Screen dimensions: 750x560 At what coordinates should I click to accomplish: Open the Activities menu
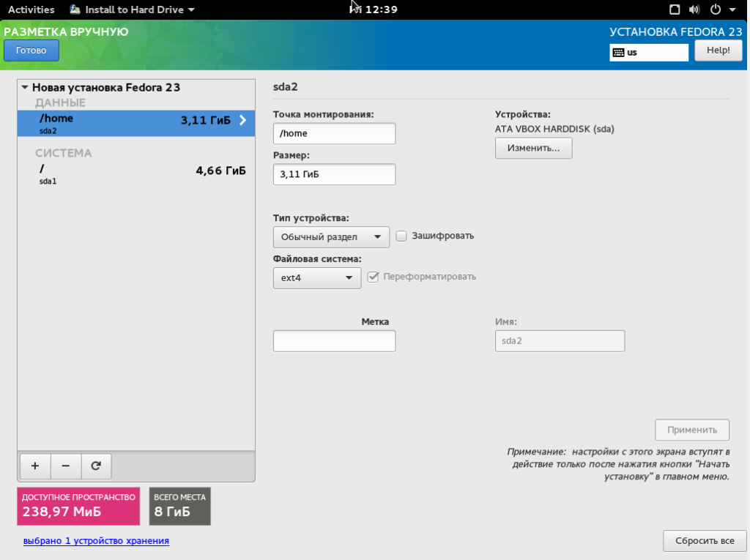[32, 10]
